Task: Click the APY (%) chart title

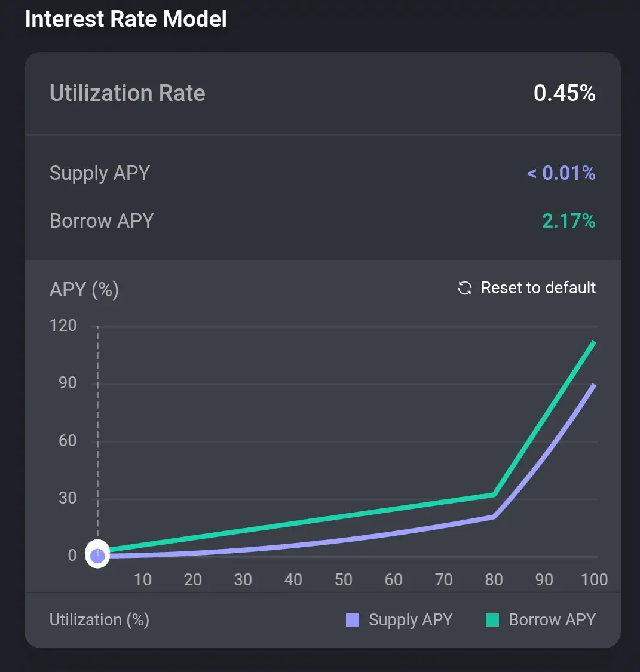Action: click(84, 290)
